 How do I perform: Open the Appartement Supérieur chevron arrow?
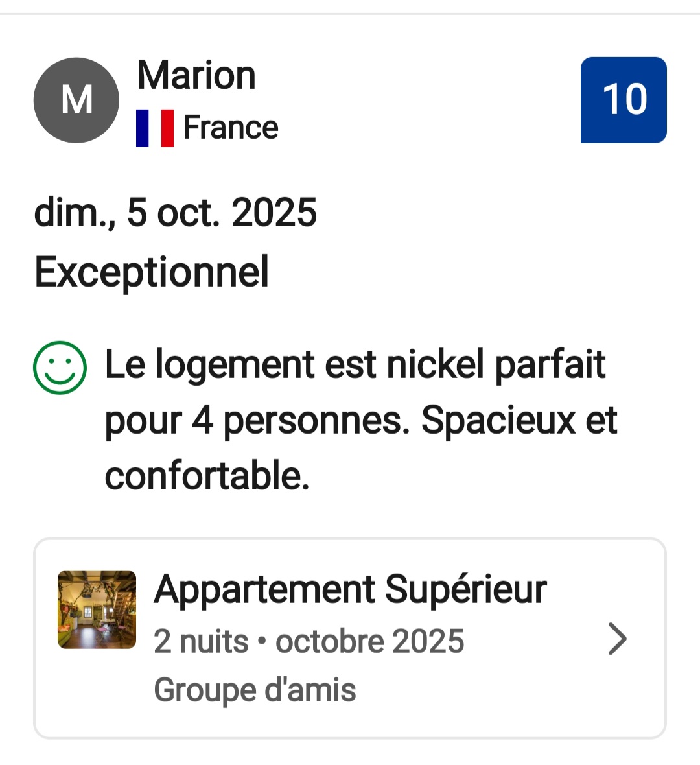click(618, 639)
